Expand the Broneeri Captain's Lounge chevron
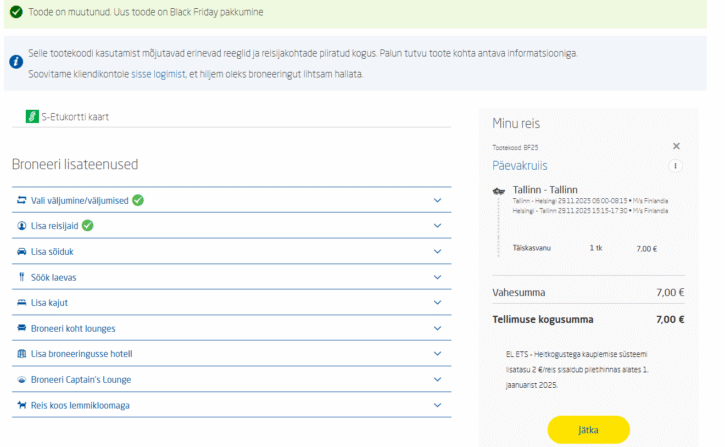Viewport: 725px width, 447px height. [437, 380]
